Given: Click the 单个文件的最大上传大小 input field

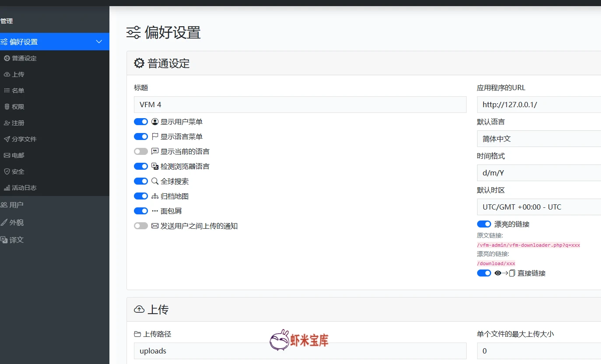Looking at the screenshot, I should [x=539, y=351].
